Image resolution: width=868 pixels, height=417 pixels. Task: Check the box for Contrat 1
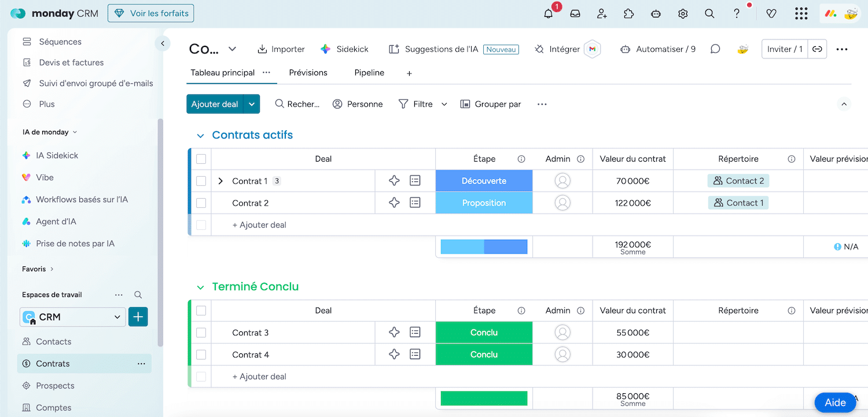[x=201, y=181]
